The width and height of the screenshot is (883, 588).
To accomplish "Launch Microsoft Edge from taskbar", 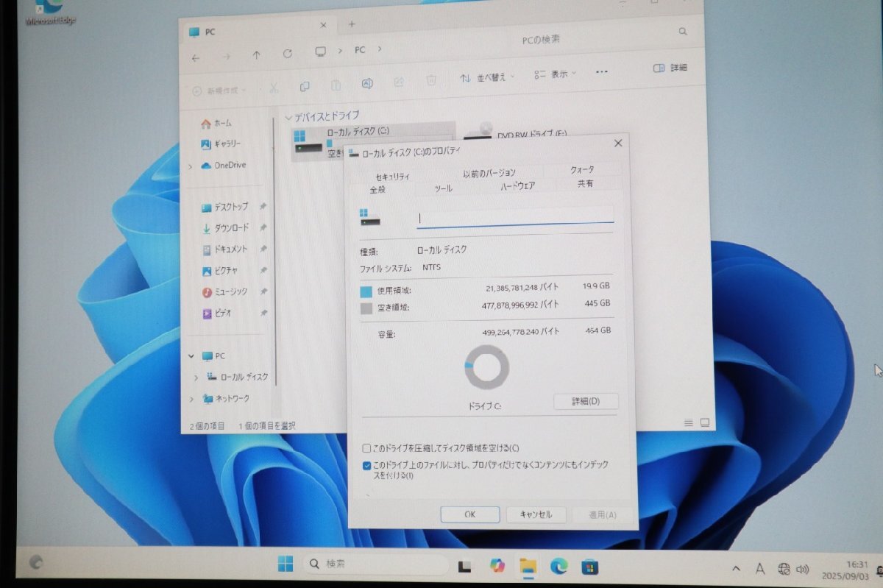I will 559,566.
